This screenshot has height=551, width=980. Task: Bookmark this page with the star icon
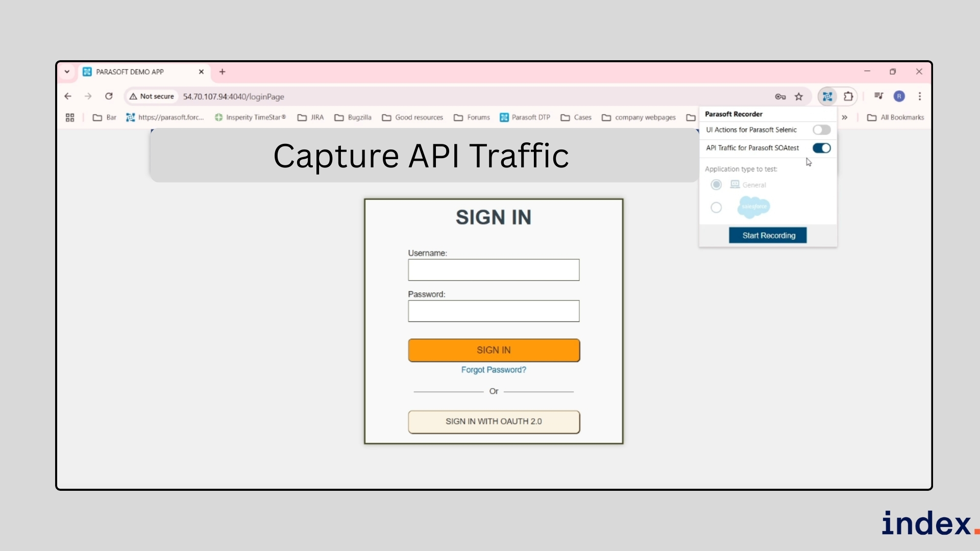click(x=799, y=96)
